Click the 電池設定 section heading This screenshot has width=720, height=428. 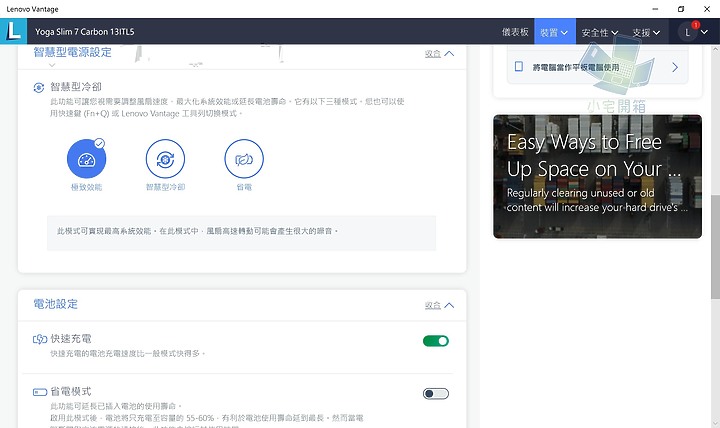point(56,304)
